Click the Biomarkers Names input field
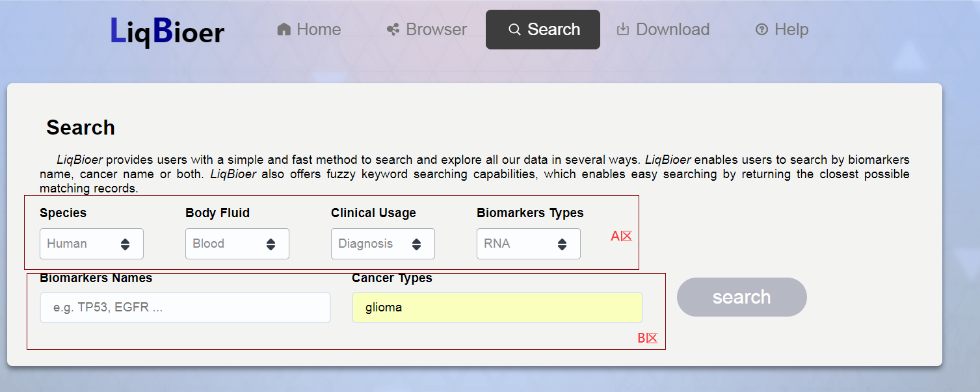The height and width of the screenshot is (392, 980). tap(185, 307)
